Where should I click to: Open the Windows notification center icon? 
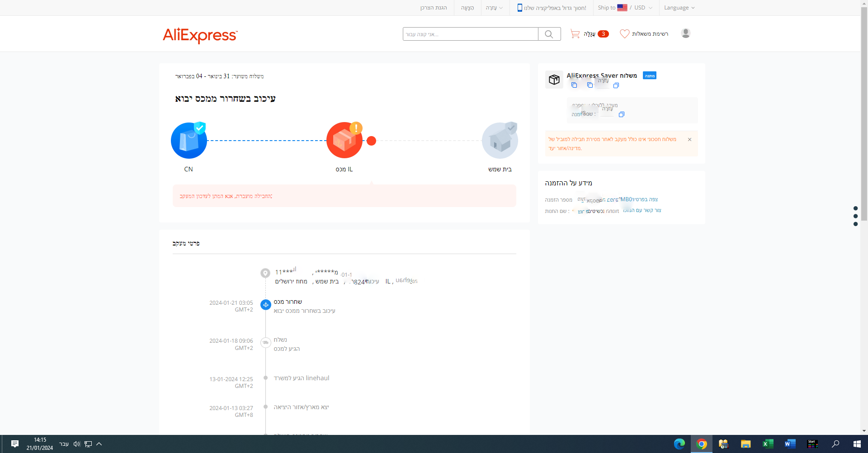coord(15,444)
